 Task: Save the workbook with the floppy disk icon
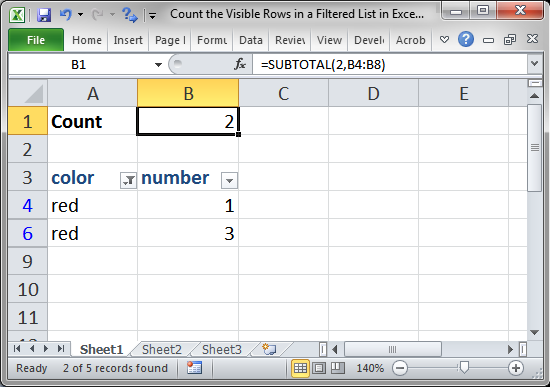pyautogui.click(x=44, y=15)
